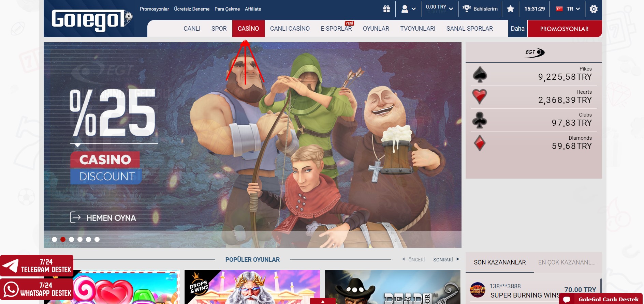Expand the Daha more menu
Screen dimensions: 644x304
click(x=517, y=29)
